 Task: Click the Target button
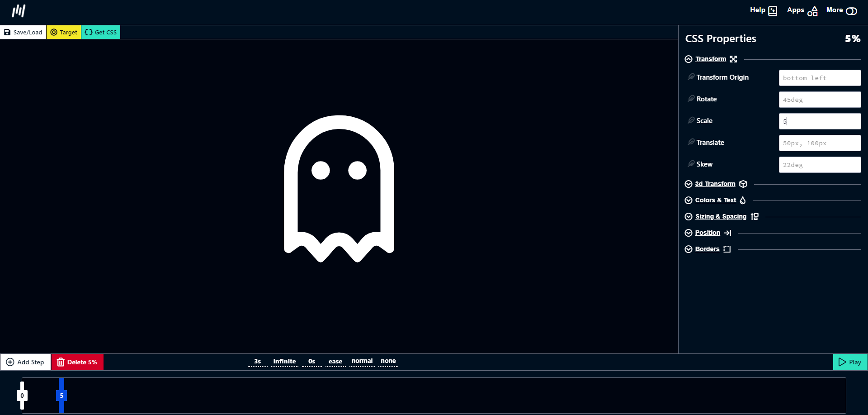(64, 32)
